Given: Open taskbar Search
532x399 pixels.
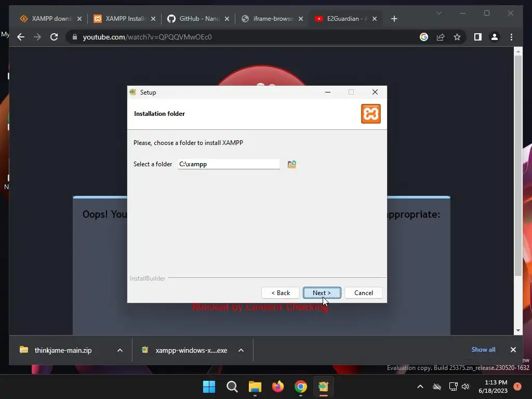Looking at the screenshot, I should pos(232,387).
